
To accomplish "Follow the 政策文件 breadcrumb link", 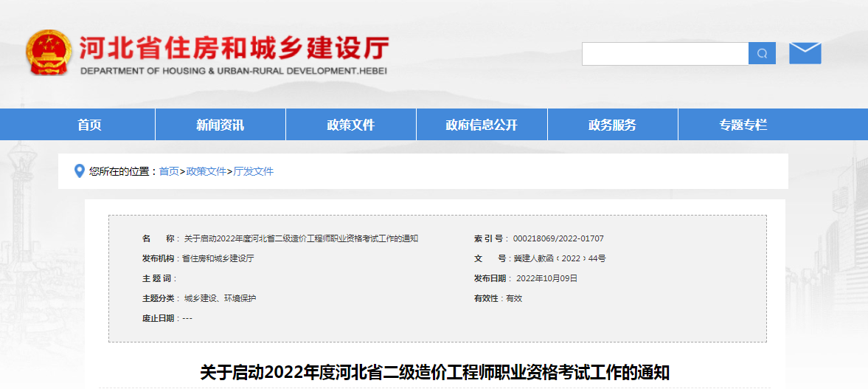I will (x=206, y=172).
